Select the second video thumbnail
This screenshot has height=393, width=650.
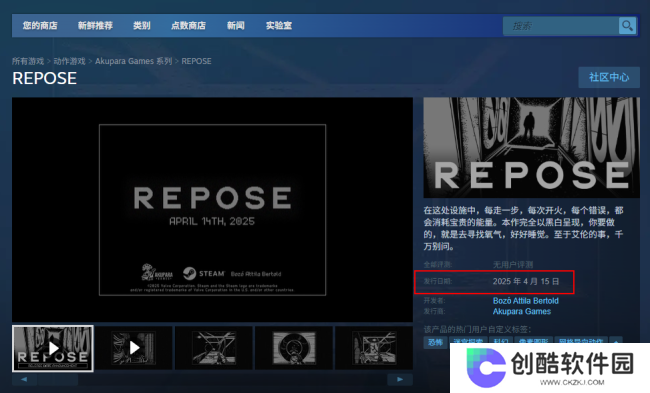click(x=133, y=348)
